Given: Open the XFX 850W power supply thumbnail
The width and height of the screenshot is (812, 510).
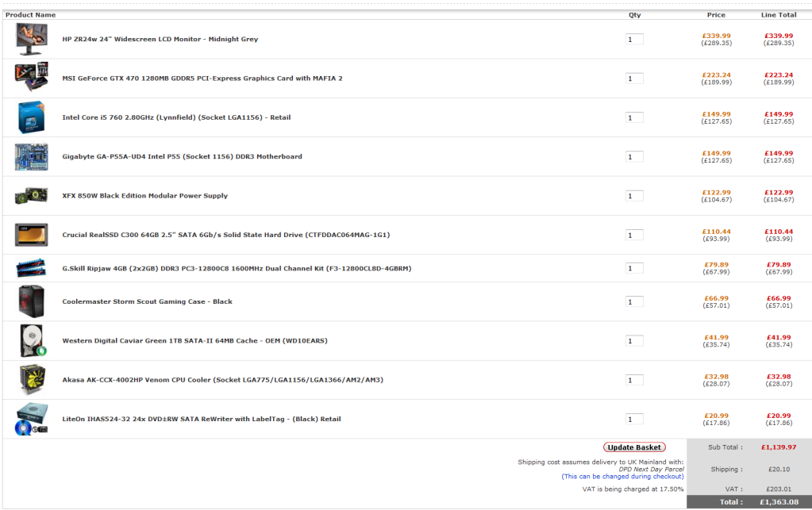Looking at the screenshot, I should 31,196.
